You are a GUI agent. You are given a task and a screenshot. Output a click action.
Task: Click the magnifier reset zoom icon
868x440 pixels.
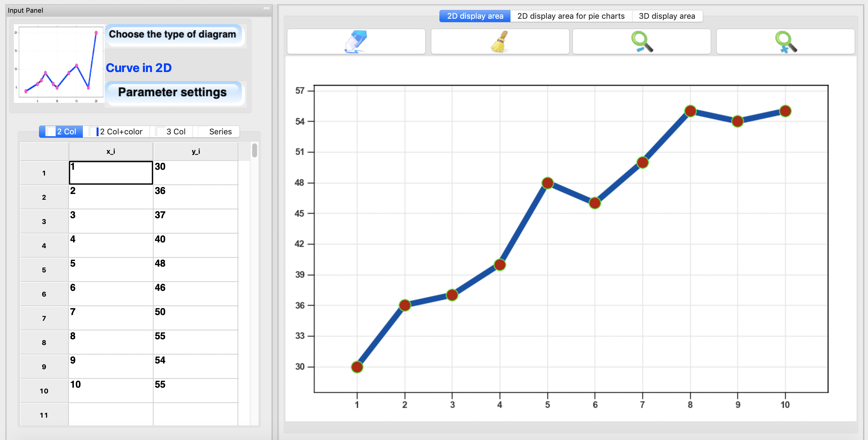coord(785,41)
